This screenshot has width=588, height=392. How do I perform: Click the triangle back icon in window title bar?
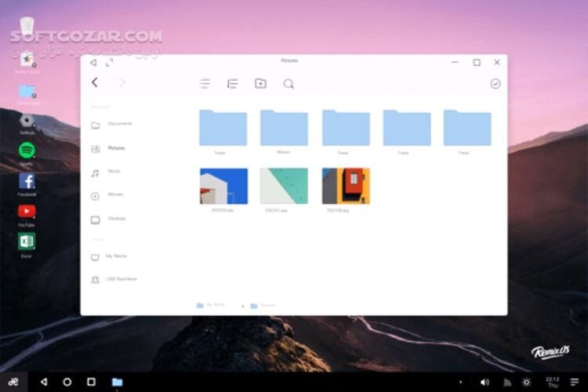pyautogui.click(x=93, y=63)
